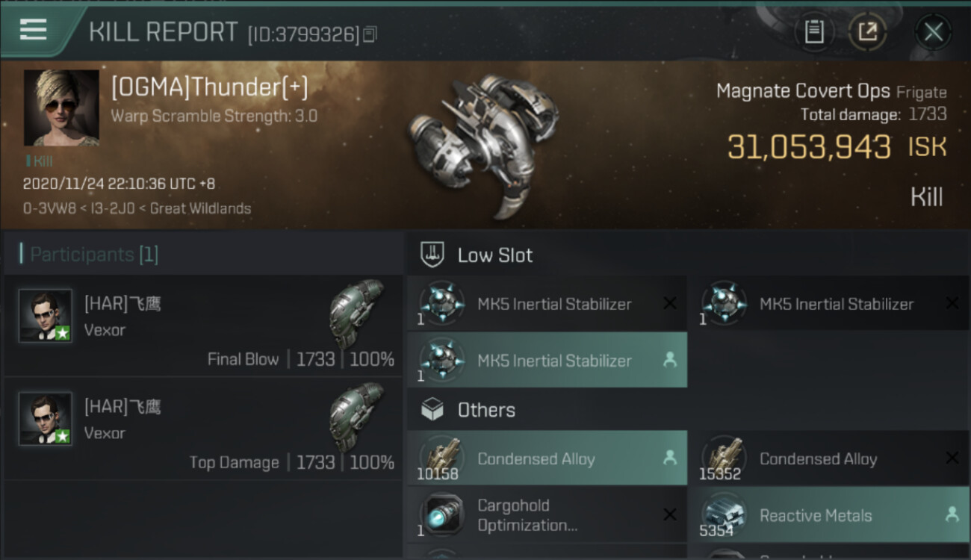View the Thunder pilot portrait
The image size is (971, 560).
coord(61,108)
